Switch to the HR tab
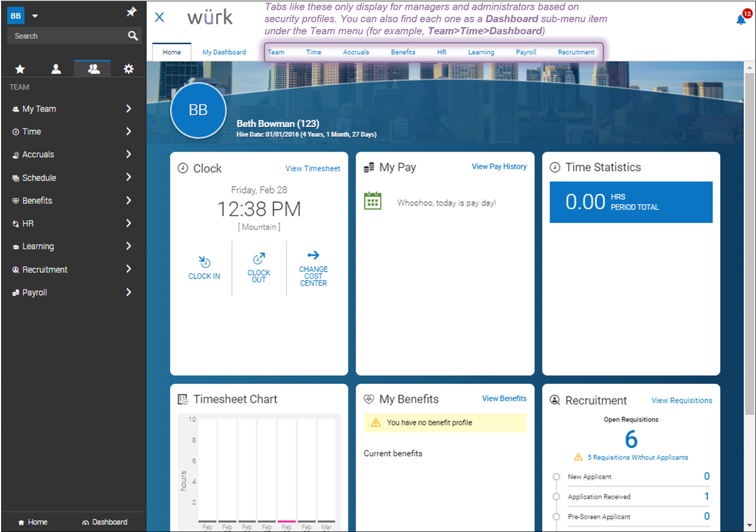 [442, 52]
